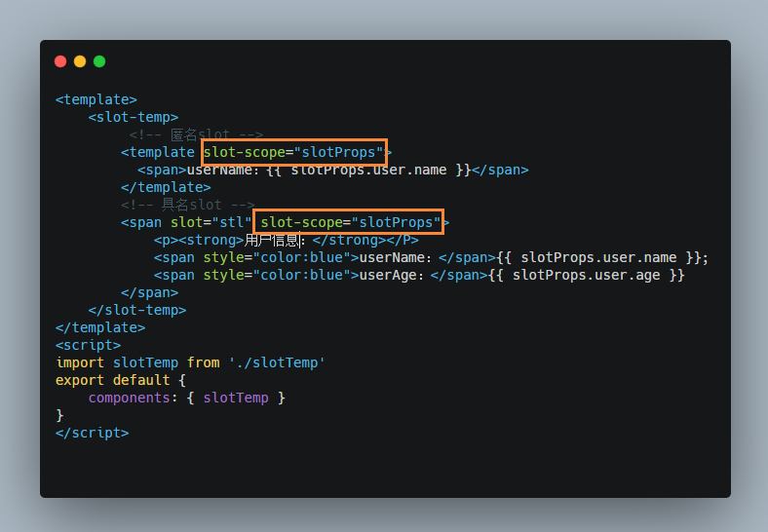This screenshot has width=768, height=532.
Task: Click the slot="stl" attribute
Action: point(211,222)
